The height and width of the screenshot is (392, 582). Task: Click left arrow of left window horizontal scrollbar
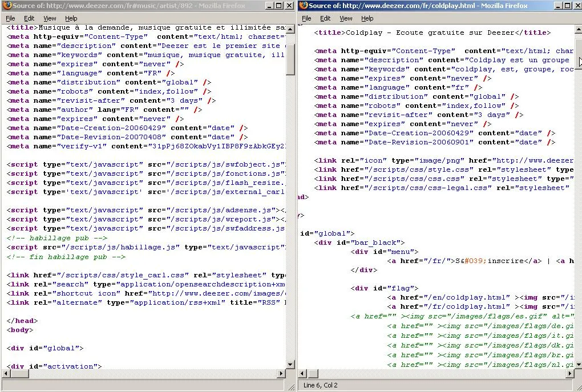[x=6, y=373]
